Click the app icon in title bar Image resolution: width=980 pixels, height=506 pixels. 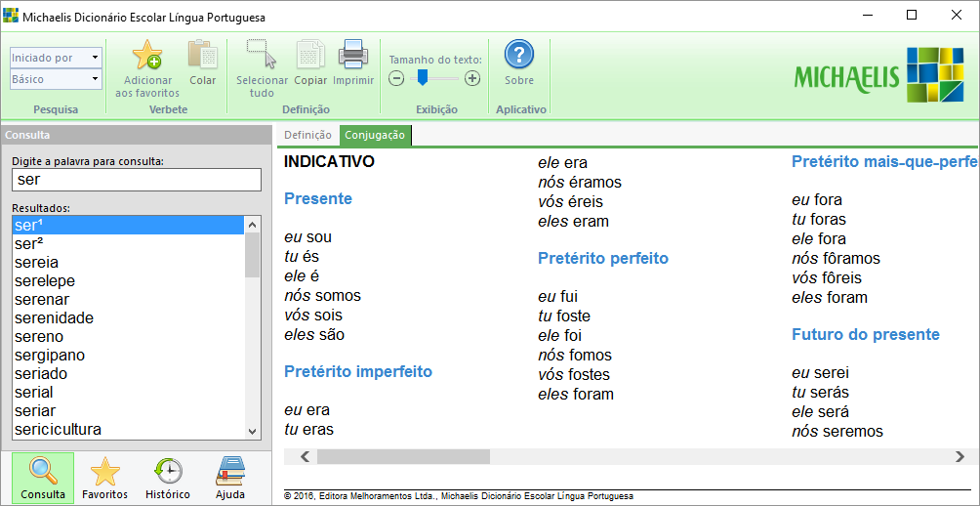[x=11, y=16]
